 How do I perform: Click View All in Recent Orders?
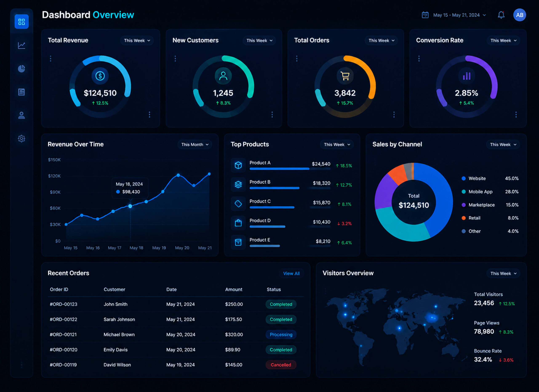pyautogui.click(x=291, y=274)
